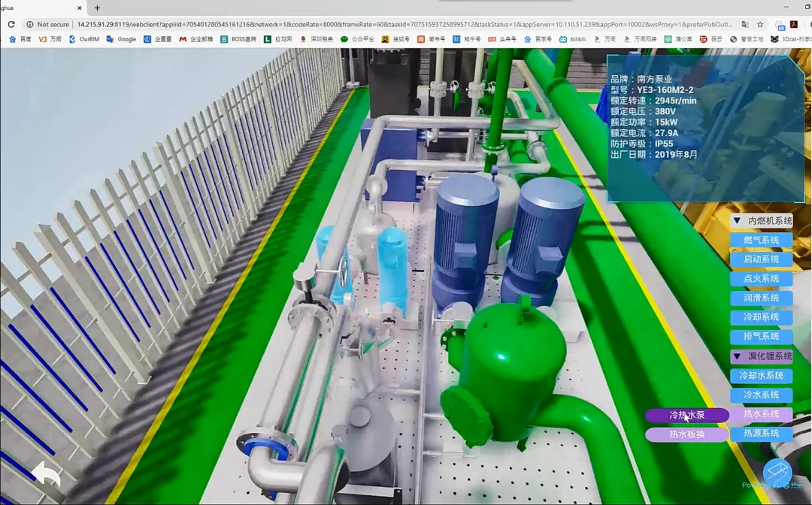The height and width of the screenshot is (505, 812).
Task: Open the Google bookmark
Action: (121, 39)
